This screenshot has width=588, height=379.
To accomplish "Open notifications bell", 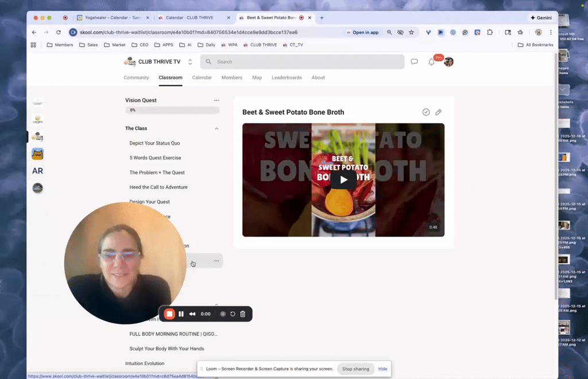I will coord(431,62).
